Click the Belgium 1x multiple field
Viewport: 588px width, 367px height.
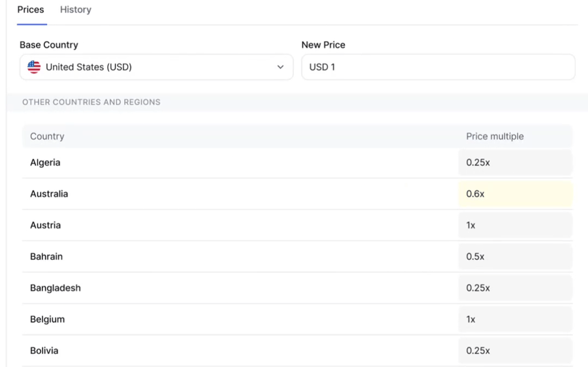click(x=515, y=319)
